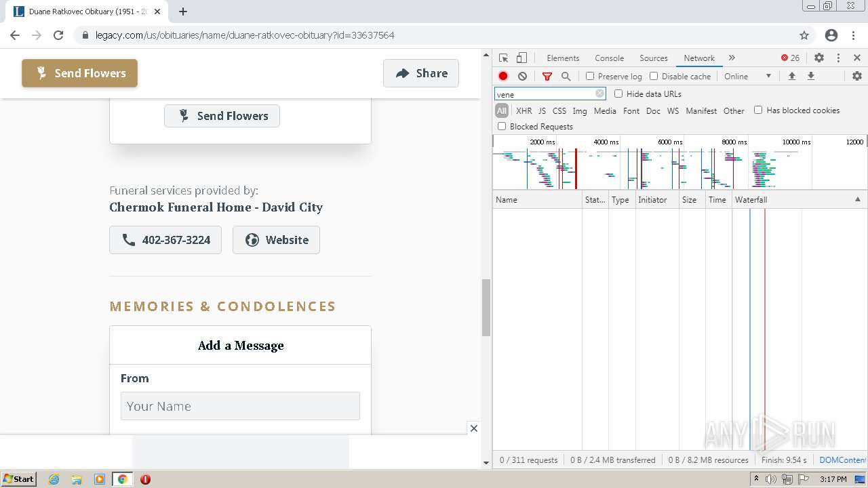Clear the 'vene' filter text
The height and width of the screenshot is (488, 868).
[599, 94]
